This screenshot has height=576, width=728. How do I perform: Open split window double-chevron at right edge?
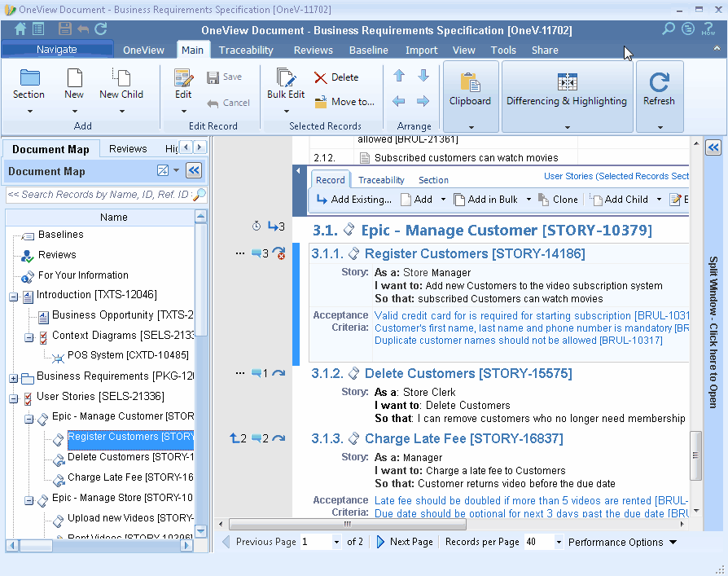tap(713, 147)
